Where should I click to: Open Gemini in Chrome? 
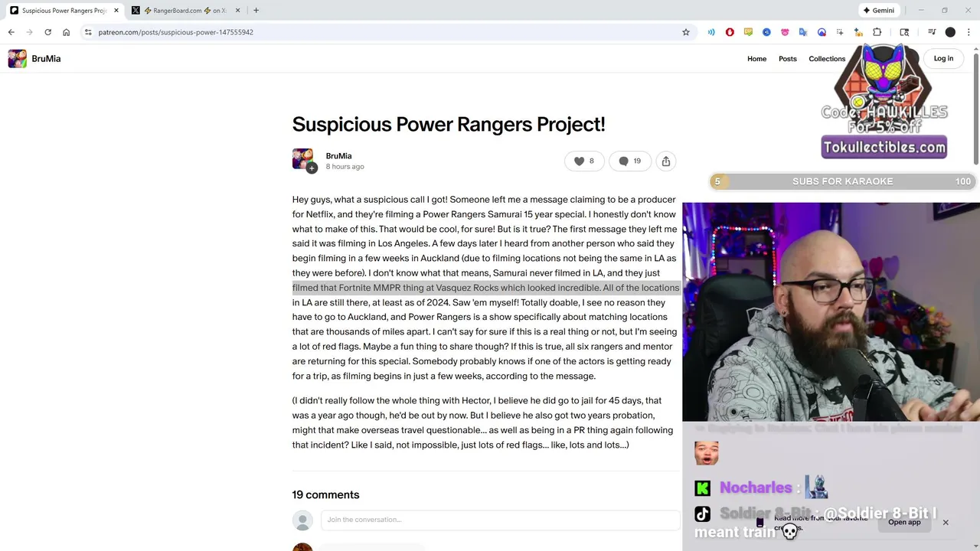click(878, 10)
